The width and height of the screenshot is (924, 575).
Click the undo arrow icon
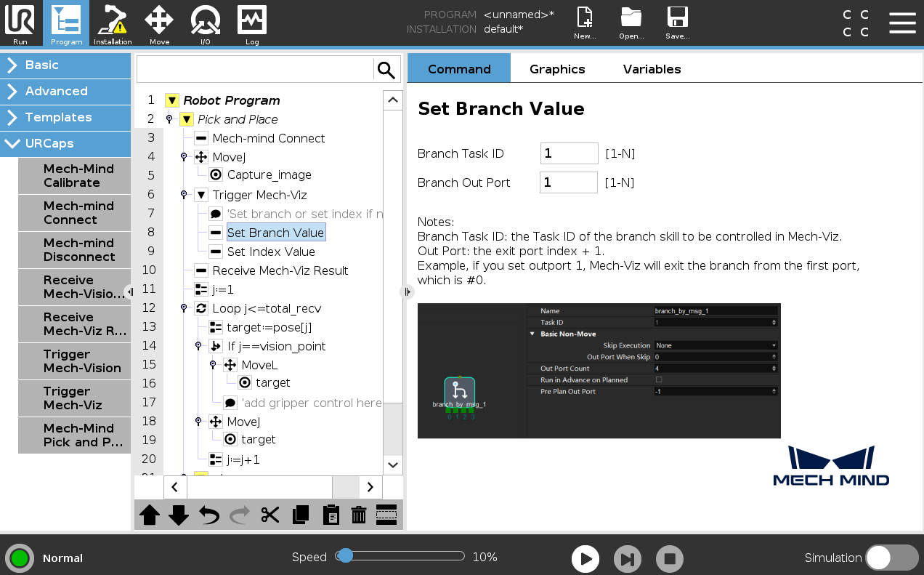click(x=209, y=515)
